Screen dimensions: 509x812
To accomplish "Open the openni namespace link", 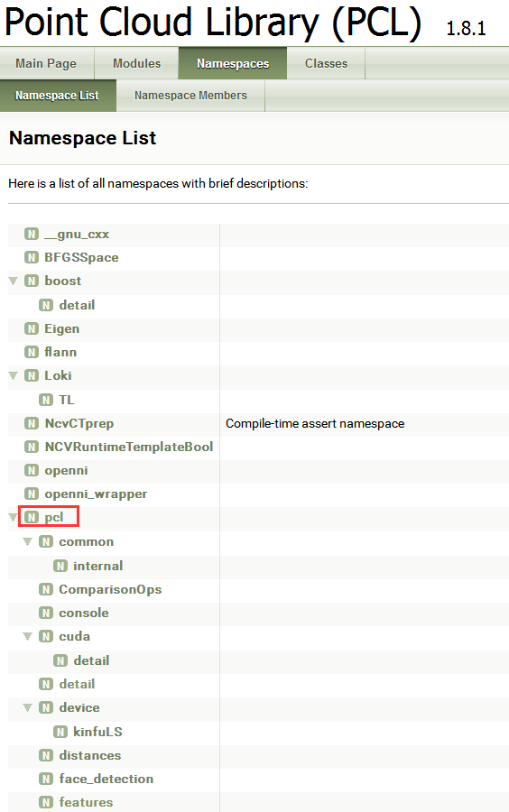I will (x=66, y=471).
